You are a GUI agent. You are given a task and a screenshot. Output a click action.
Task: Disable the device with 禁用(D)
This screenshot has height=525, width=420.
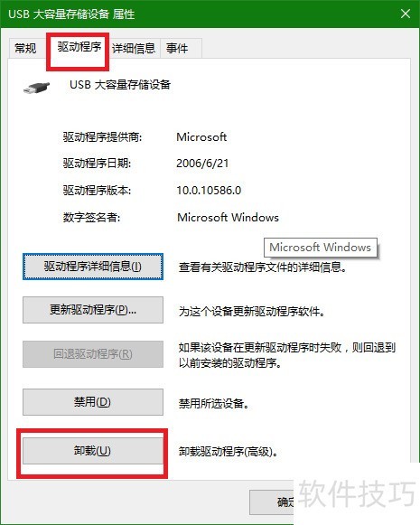[93, 402]
